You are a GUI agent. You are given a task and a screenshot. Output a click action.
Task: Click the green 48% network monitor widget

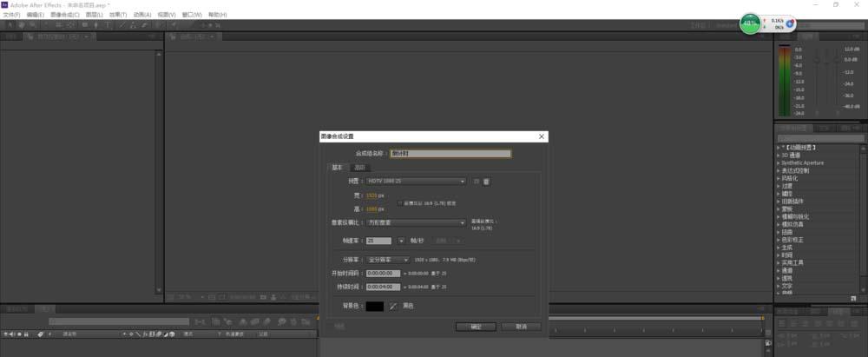(x=750, y=23)
